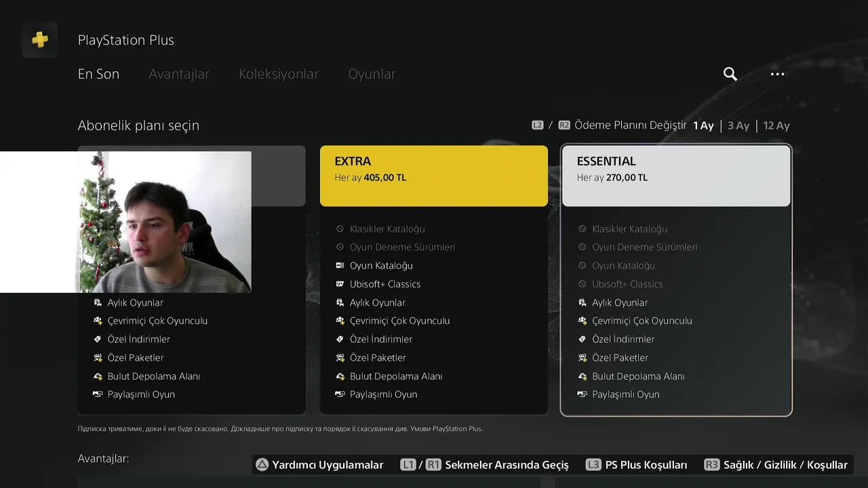Click the Aylık Oyunlar icon in EXTRA
The height and width of the screenshot is (488, 868).
click(340, 302)
